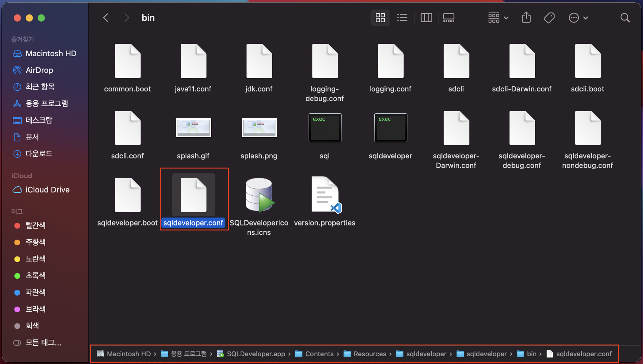Image resolution: width=643 pixels, height=364 pixels.
Task: Select the splash.png thumbnail
Action: 259,127
